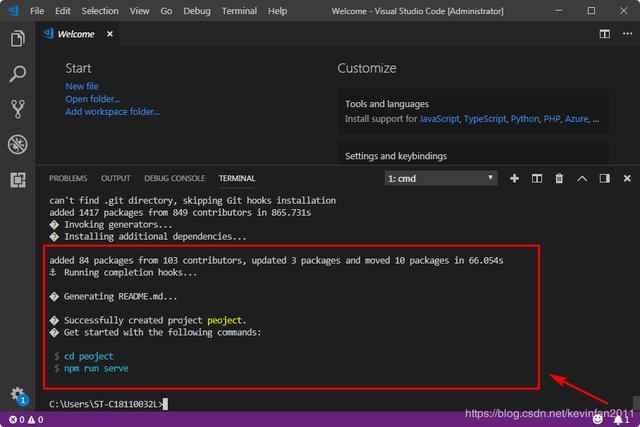Open the File menu

click(x=37, y=11)
